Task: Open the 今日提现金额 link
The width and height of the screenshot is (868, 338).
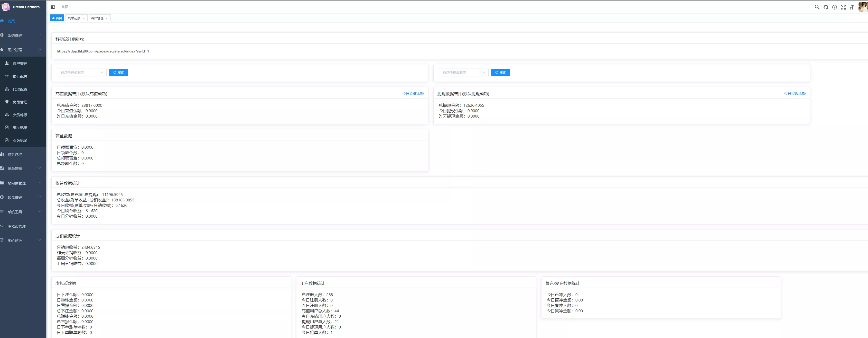Action: 795,93
